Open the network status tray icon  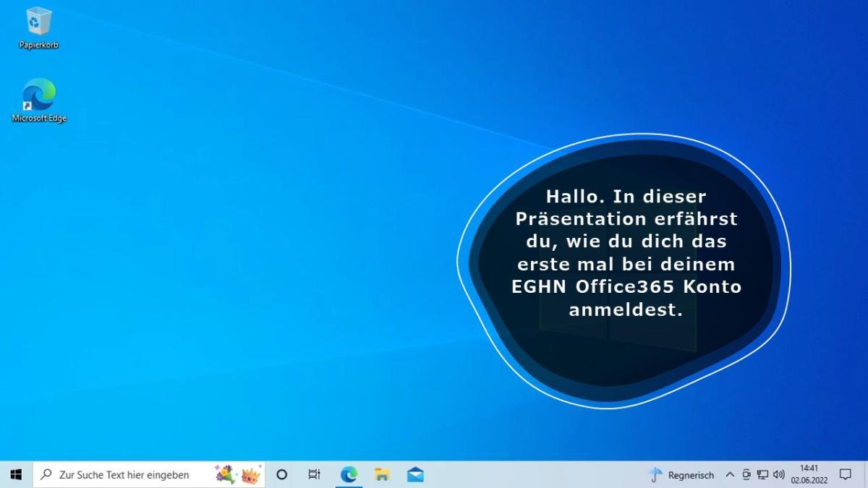click(762, 475)
